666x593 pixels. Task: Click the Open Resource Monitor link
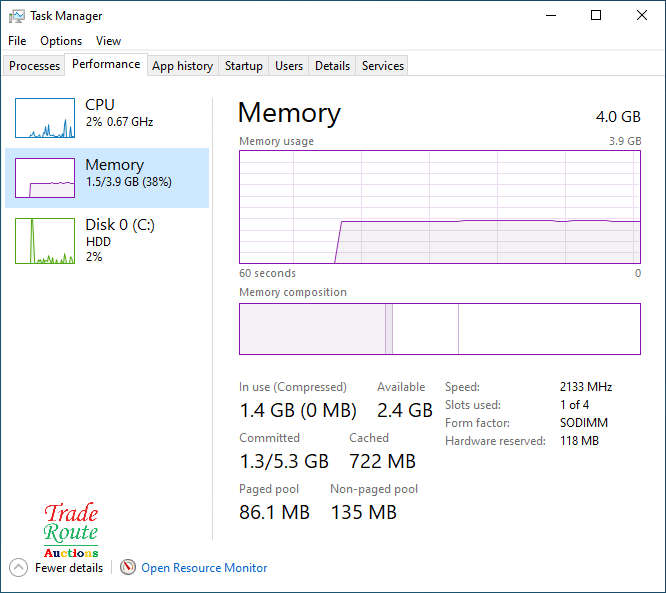204,567
